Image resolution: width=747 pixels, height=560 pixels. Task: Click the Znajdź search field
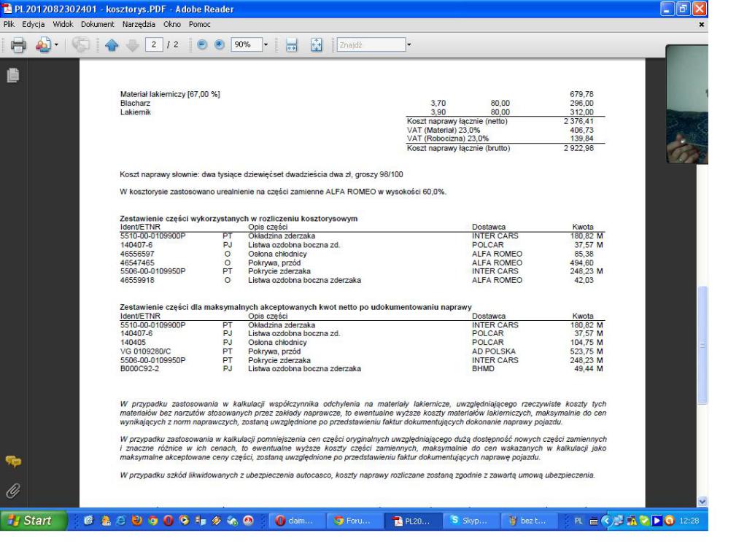pyautogui.click(x=371, y=44)
